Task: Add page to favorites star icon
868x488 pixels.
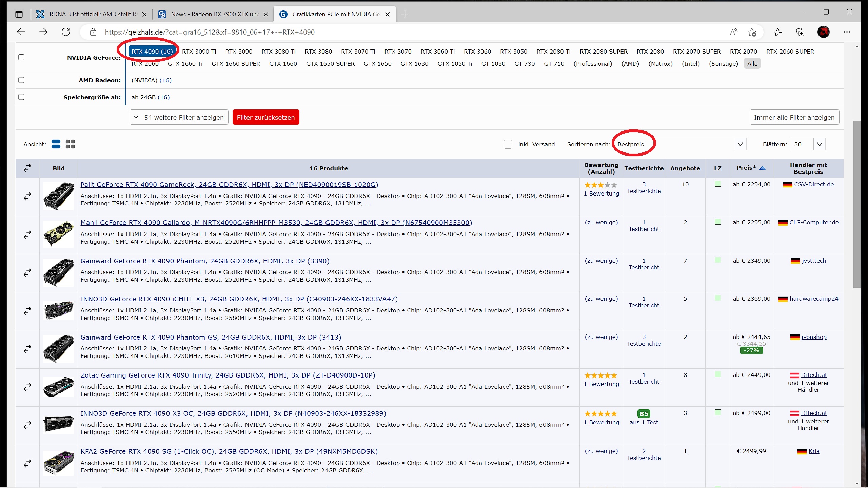Action: pyautogui.click(x=752, y=32)
